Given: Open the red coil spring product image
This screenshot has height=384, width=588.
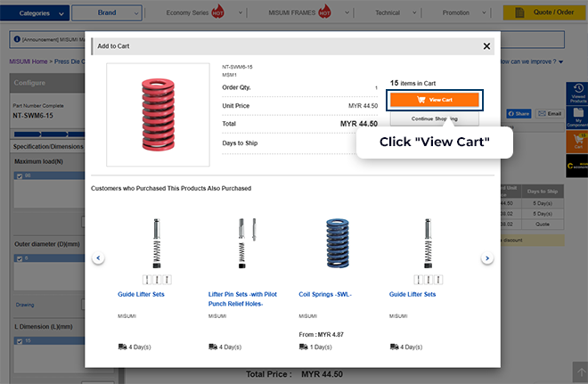Looking at the screenshot, I should coord(158,115).
